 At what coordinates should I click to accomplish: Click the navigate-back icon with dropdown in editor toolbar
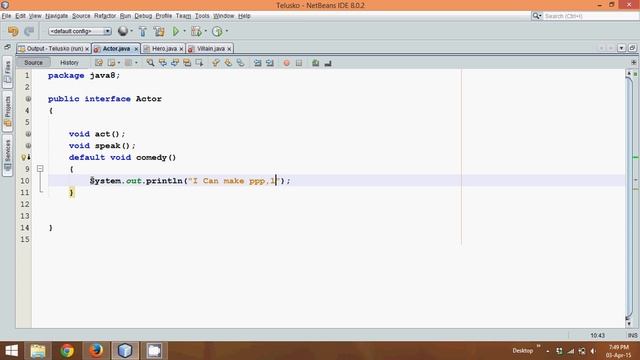[111, 63]
